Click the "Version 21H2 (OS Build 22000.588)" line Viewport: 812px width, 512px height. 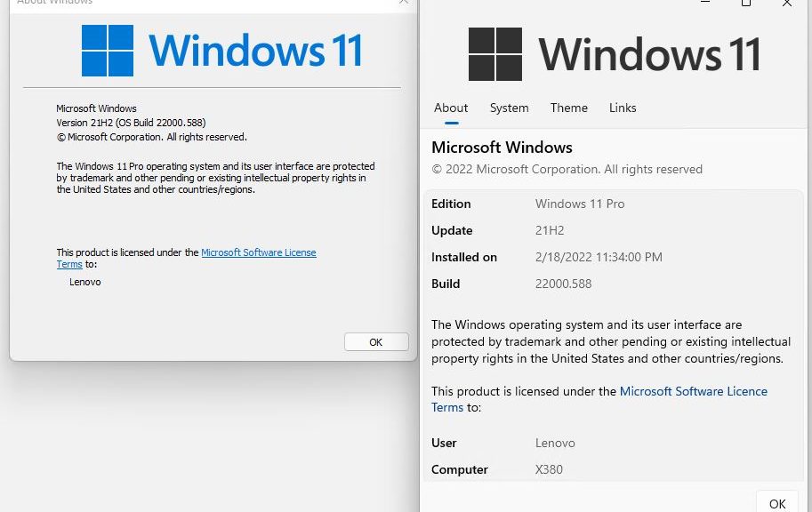point(131,123)
